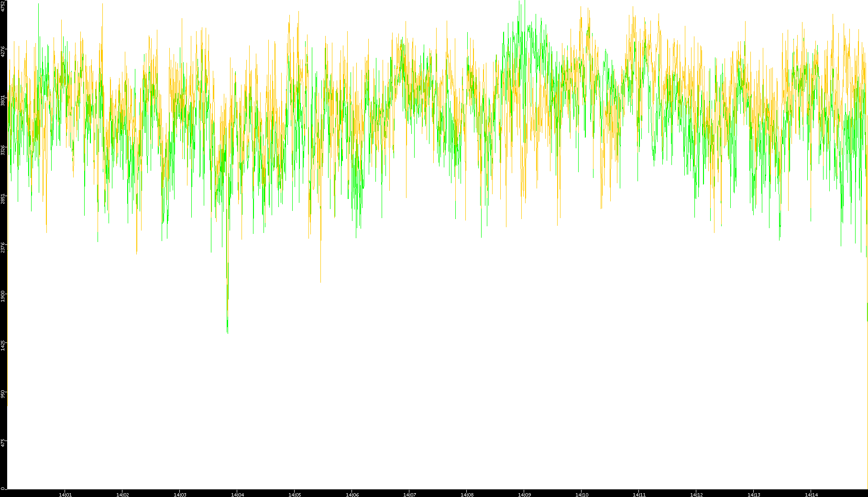The height and width of the screenshot is (497, 868).
Task: Click the 475 value on vertical axis
Action: [x=3, y=443]
